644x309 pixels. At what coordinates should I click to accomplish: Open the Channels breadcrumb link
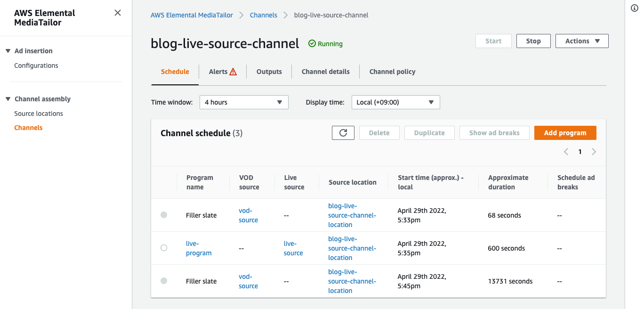coord(264,15)
